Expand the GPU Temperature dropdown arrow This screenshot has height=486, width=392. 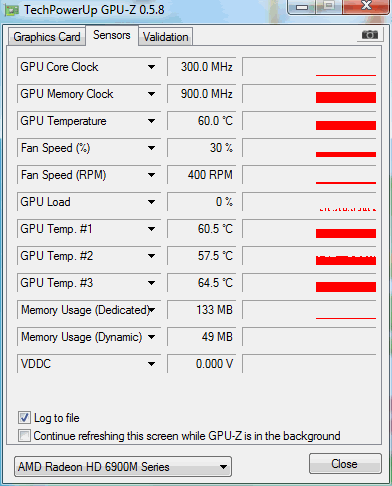tap(151, 121)
